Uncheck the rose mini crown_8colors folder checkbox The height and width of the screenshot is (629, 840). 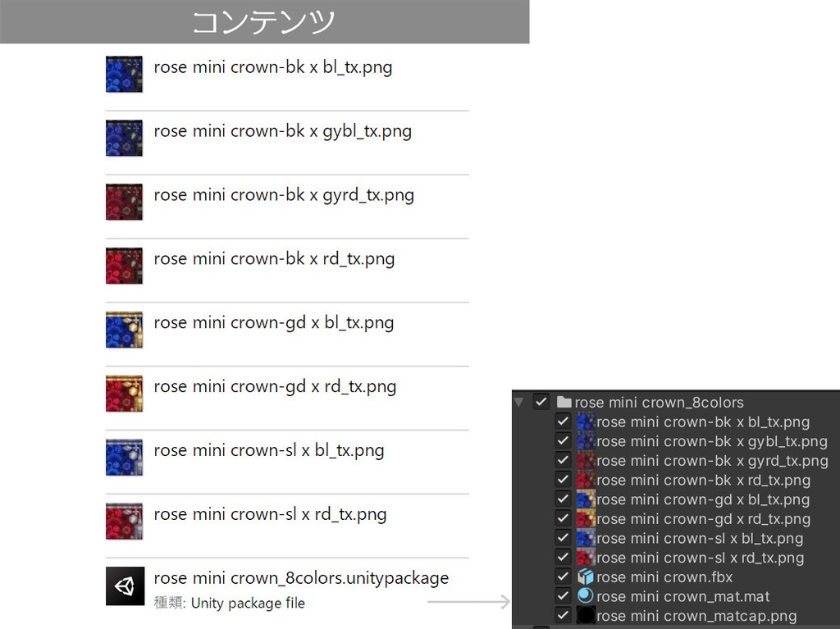point(541,402)
